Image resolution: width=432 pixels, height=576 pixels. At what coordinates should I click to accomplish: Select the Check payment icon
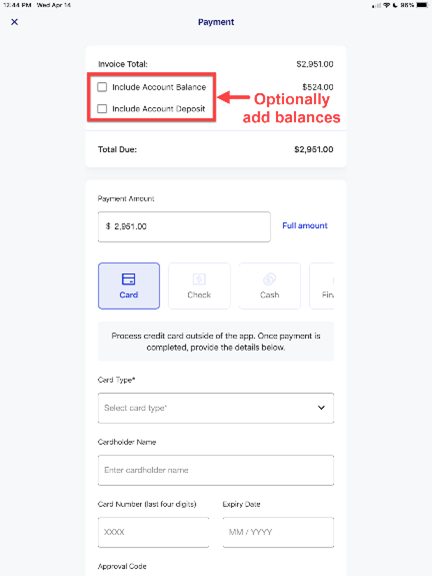pos(199,279)
